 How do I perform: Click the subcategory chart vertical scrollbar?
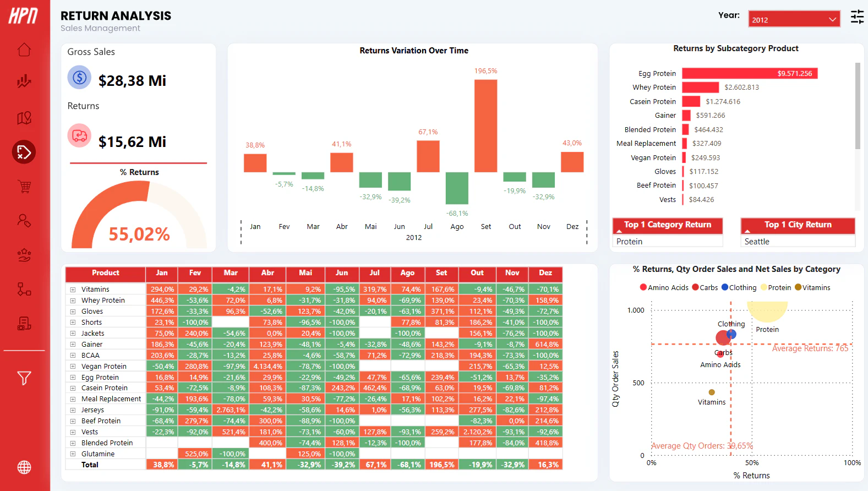click(858, 106)
